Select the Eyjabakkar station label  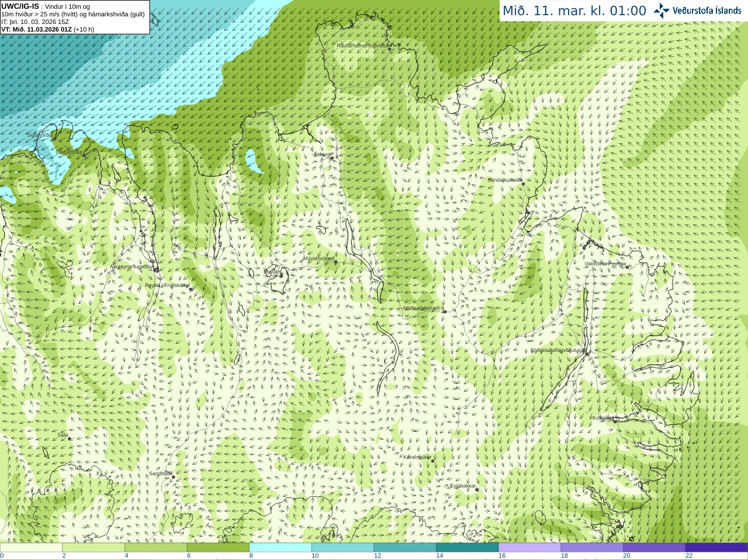point(463,486)
